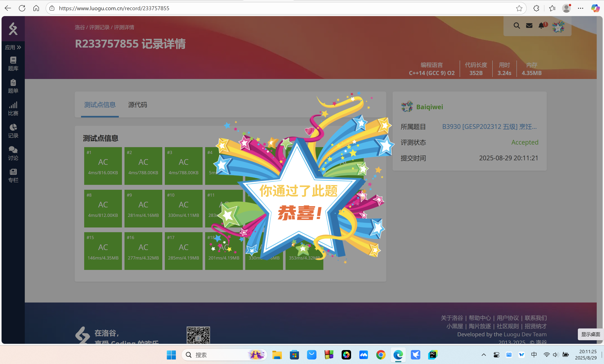604x364 pixels.
Task: Open volume speaker tray icon
Action: (555, 355)
